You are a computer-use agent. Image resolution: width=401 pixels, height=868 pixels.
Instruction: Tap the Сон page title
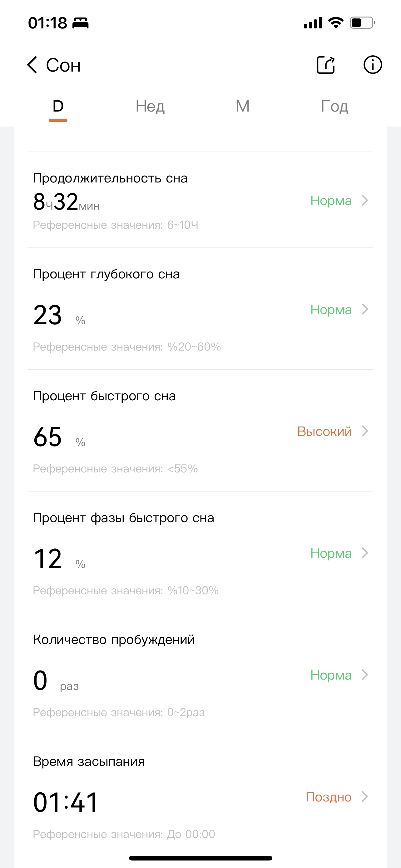click(63, 65)
